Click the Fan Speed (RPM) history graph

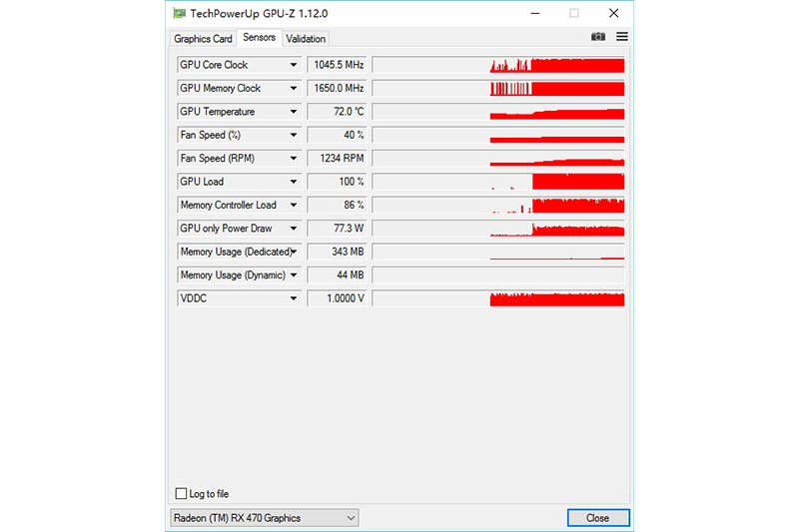(x=498, y=159)
